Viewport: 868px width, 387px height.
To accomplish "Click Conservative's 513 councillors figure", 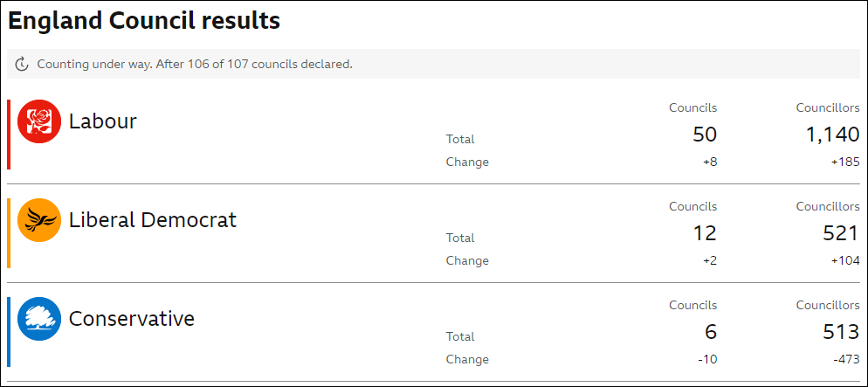I will click(x=840, y=332).
